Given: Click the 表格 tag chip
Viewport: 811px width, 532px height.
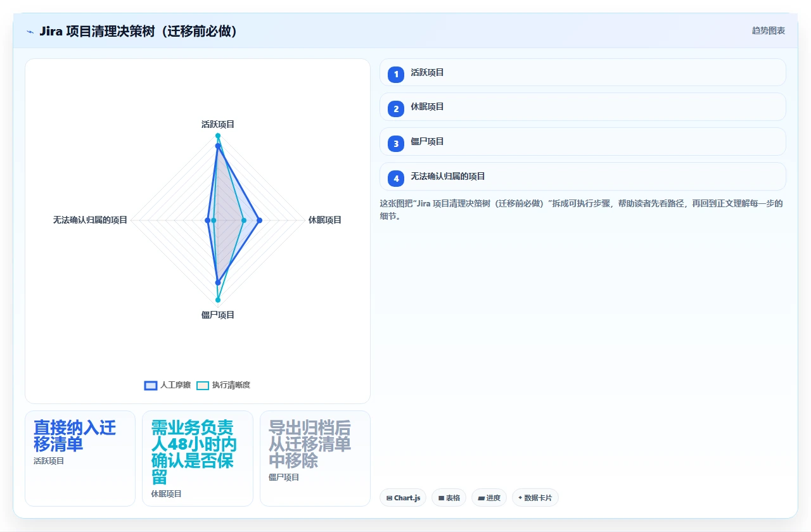Looking at the screenshot, I should 449,498.
